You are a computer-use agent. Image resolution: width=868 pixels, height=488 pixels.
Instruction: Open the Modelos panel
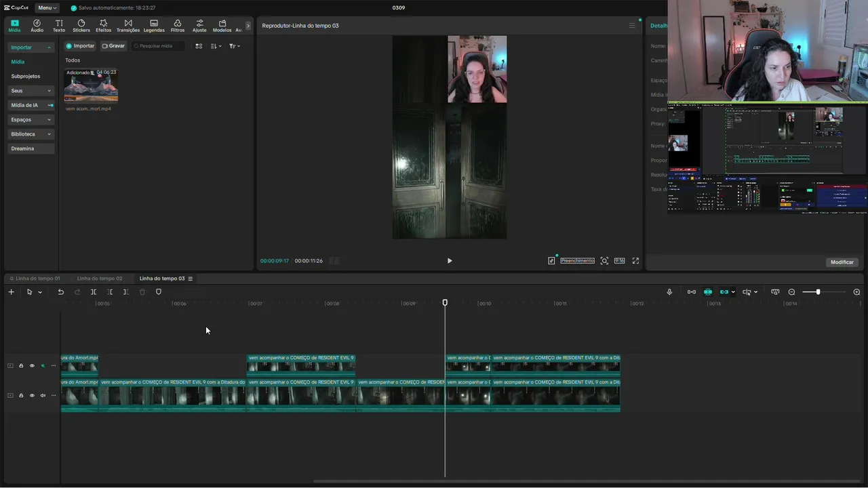pyautogui.click(x=222, y=26)
